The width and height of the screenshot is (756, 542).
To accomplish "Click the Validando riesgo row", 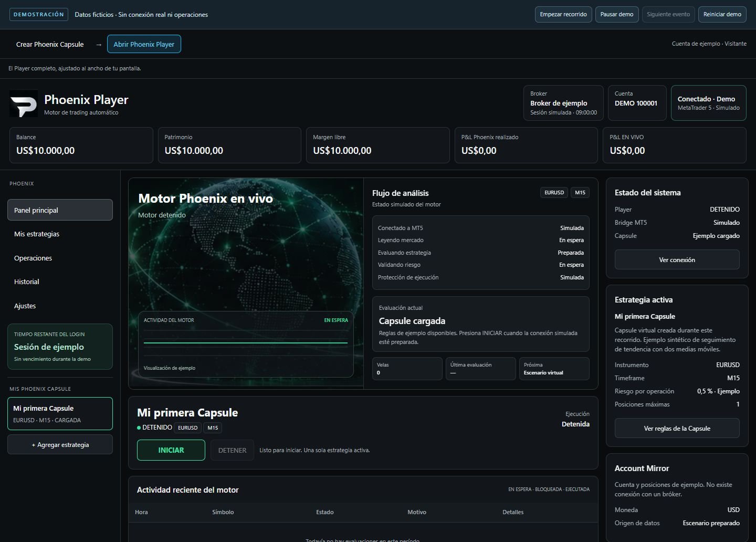I will 481,265.
